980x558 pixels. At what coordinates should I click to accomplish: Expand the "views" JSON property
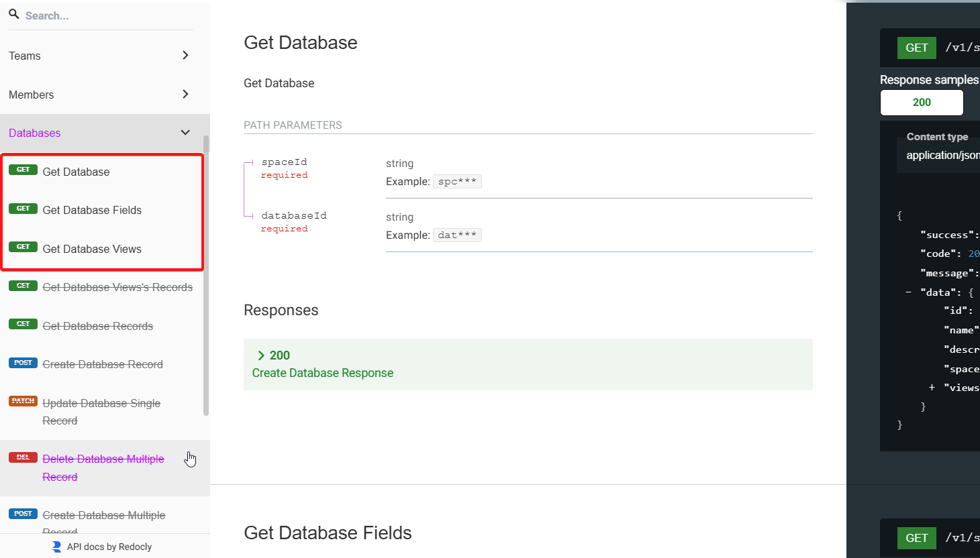[932, 388]
